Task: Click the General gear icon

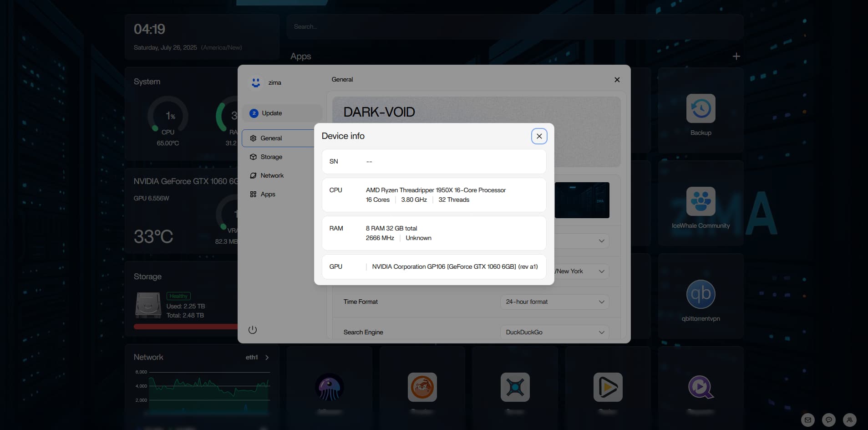Action: pyautogui.click(x=253, y=138)
